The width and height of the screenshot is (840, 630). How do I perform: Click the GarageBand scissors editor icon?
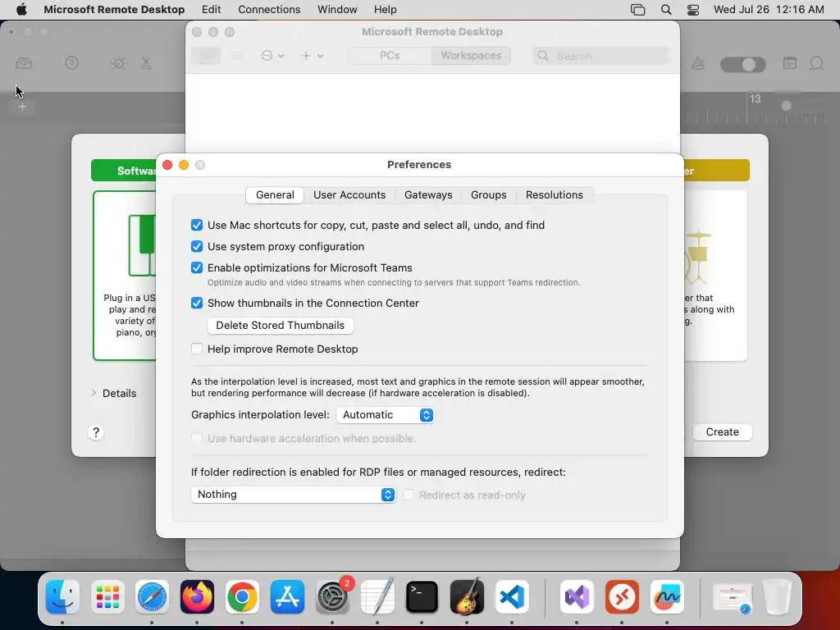coord(146,64)
